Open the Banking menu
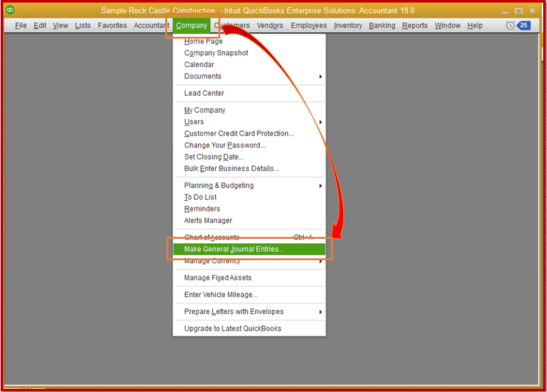547x392 pixels. click(382, 25)
